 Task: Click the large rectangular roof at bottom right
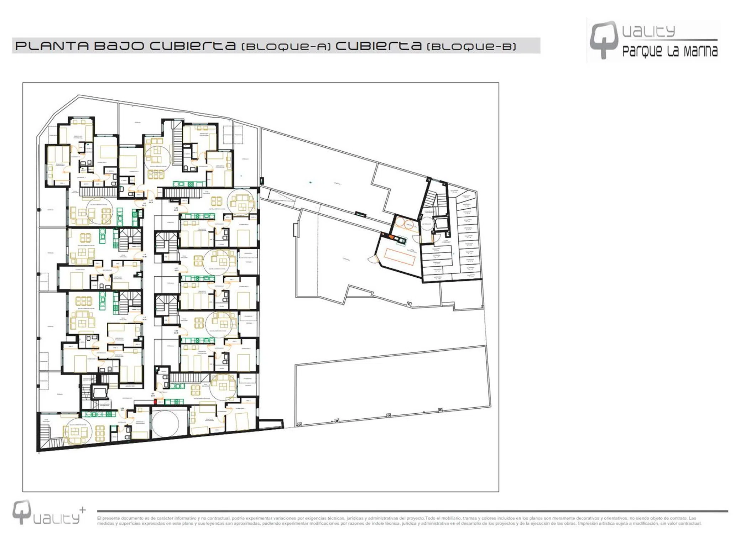(392, 386)
